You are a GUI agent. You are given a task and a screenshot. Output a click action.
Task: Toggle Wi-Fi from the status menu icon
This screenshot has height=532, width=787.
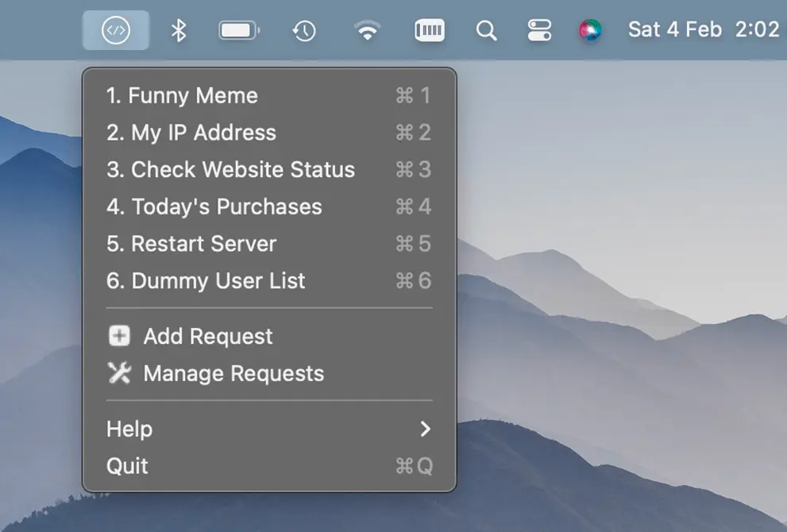point(366,29)
